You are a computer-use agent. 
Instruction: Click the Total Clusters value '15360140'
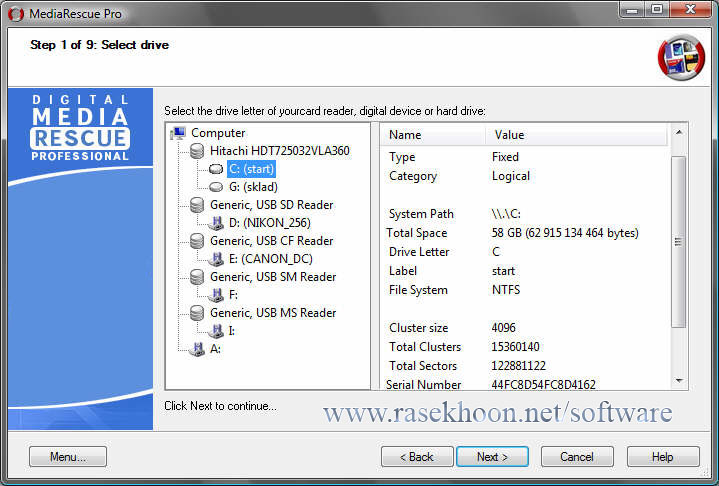[x=515, y=347]
